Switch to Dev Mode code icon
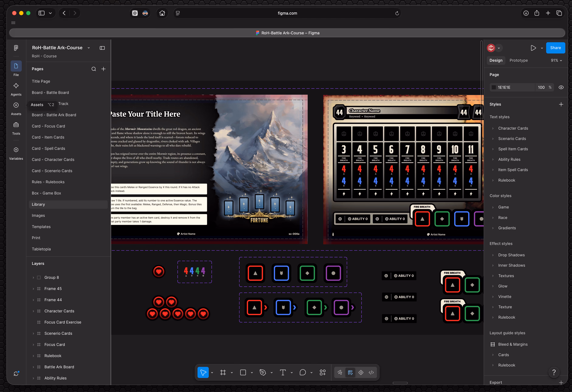Viewport: 572px width, 392px height. click(371, 373)
